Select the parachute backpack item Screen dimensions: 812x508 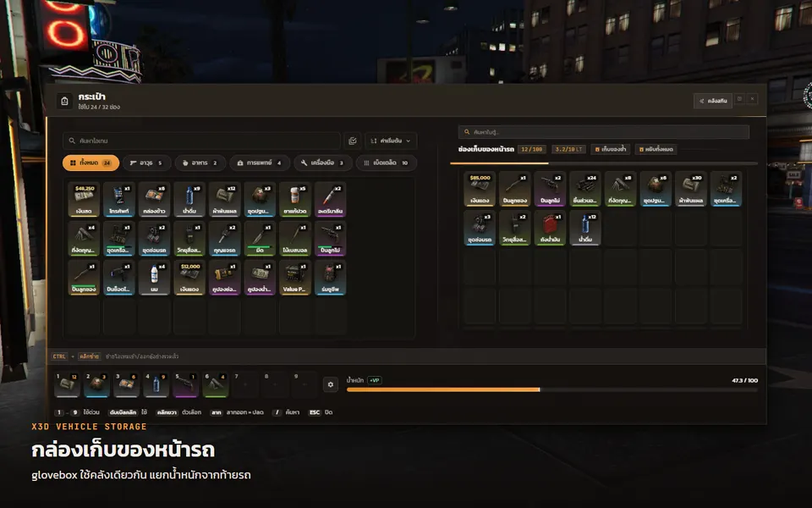tap(331, 278)
